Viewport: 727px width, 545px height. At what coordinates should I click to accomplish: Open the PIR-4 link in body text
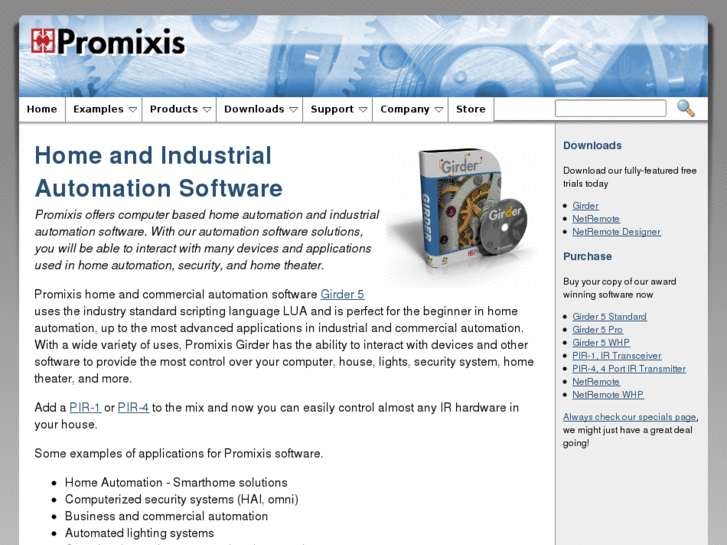(134, 408)
